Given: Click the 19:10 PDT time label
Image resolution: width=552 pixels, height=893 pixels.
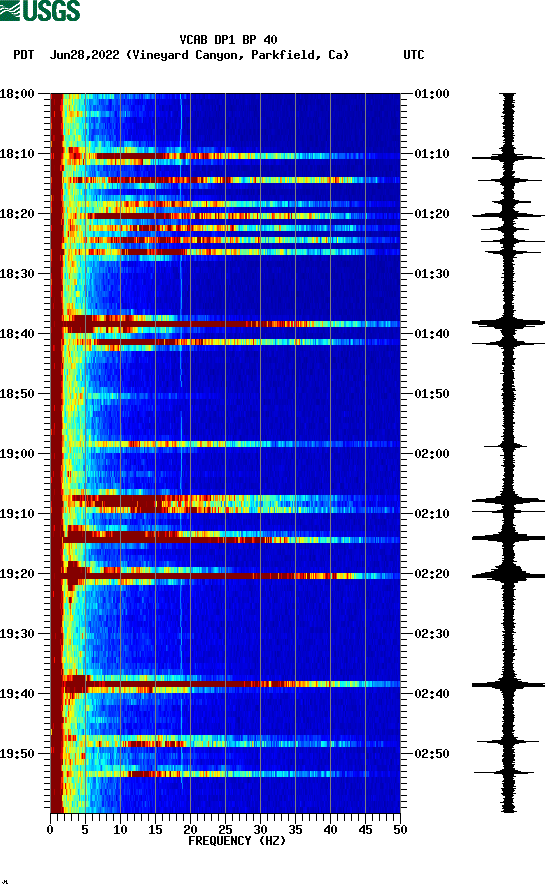Looking at the screenshot, I should (x=17, y=514).
